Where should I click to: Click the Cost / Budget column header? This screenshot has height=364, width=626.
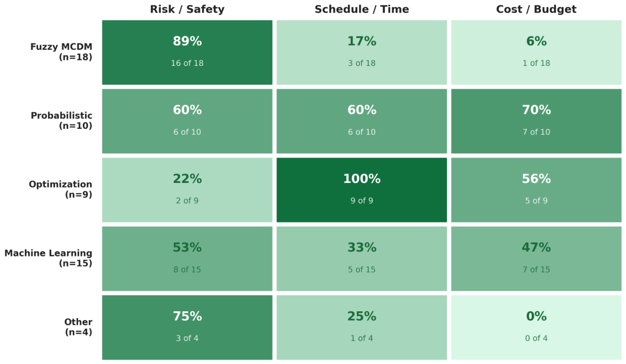coord(536,9)
